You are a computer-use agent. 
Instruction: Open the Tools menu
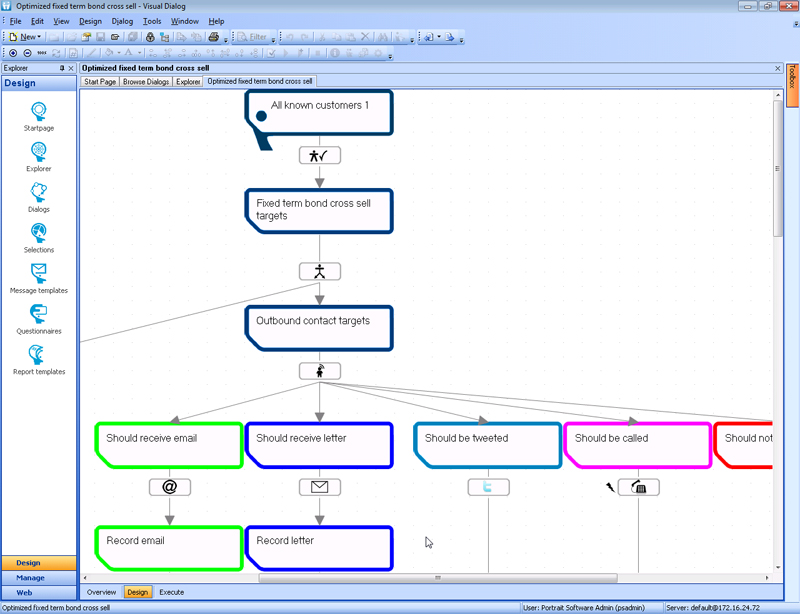click(152, 21)
